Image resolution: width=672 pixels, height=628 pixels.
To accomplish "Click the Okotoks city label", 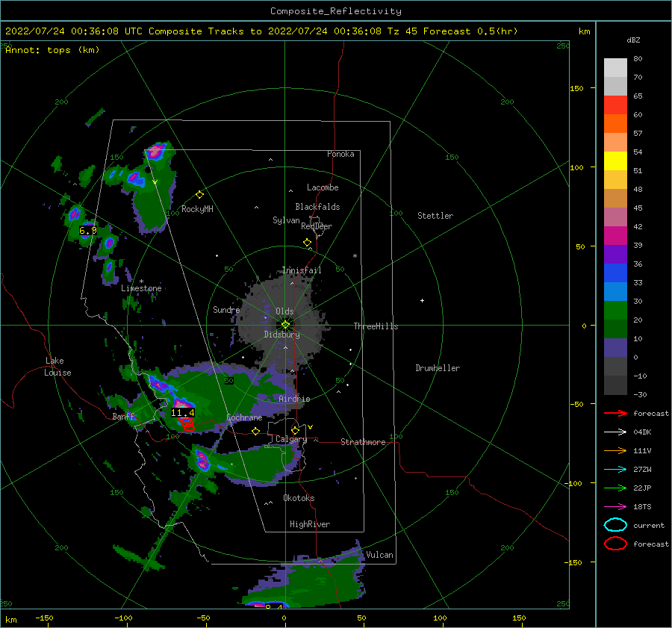I will (x=299, y=498).
